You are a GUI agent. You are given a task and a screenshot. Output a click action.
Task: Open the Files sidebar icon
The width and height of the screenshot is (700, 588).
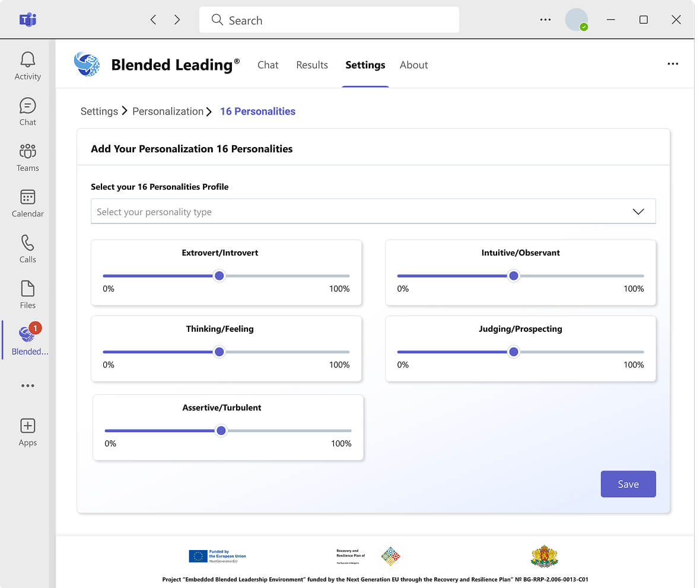click(27, 289)
